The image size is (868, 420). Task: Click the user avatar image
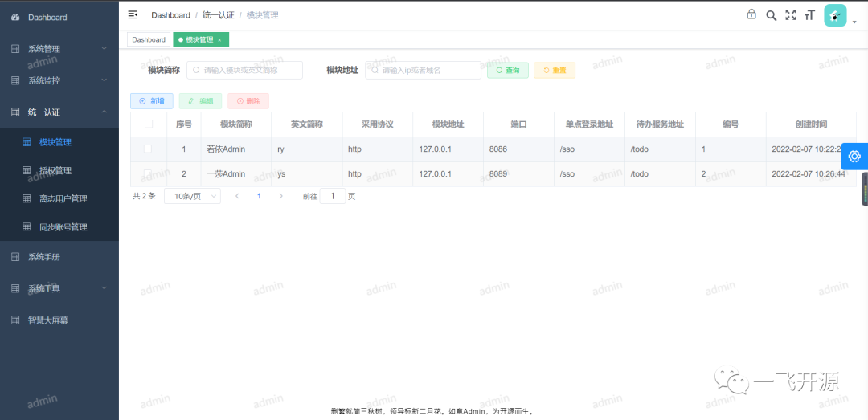(x=835, y=15)
